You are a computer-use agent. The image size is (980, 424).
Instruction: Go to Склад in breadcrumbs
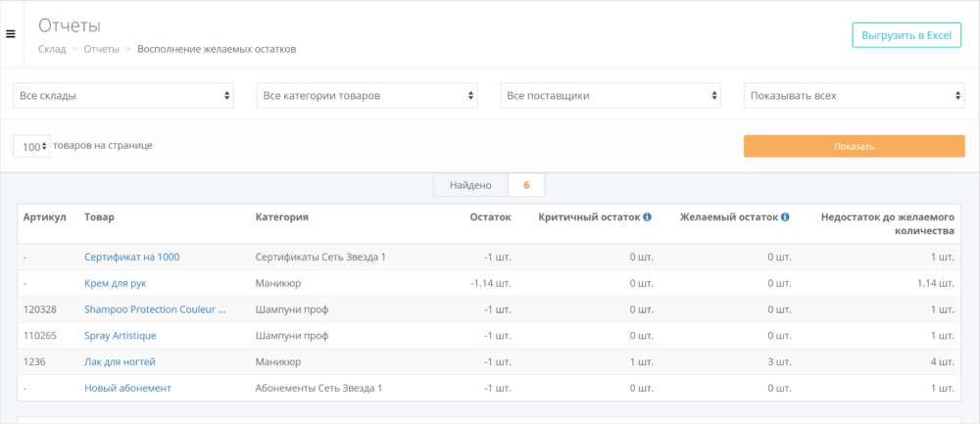click(x=52, y=49)
